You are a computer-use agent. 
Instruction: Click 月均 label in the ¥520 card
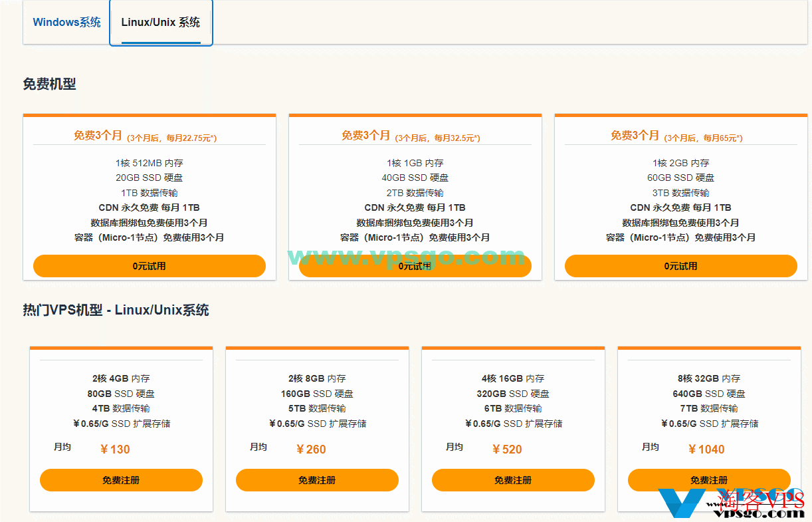pos(455,447)
